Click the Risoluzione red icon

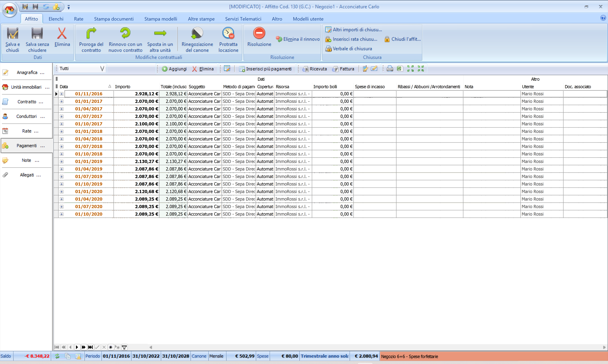tap(259, 33)
